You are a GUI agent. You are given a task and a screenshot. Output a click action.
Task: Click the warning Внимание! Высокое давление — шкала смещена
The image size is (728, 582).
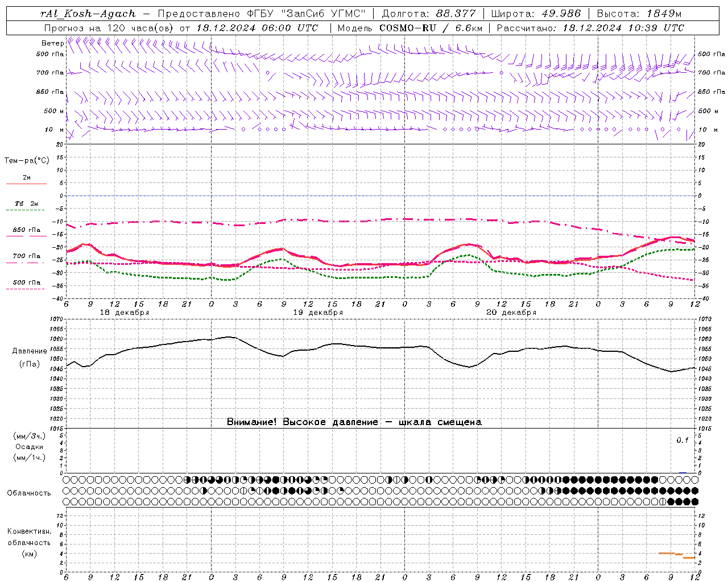(x=354, y=422)
